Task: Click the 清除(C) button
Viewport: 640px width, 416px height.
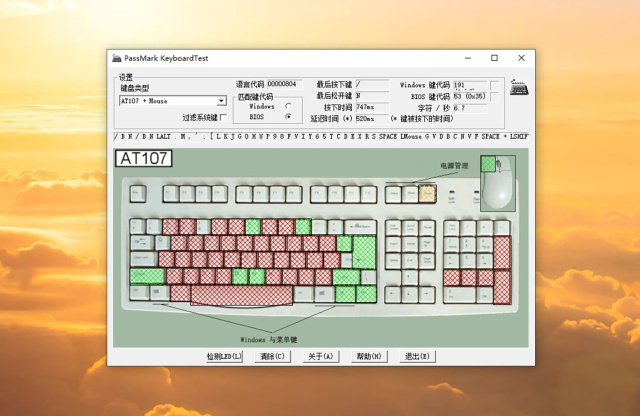Action: [272, 356]
